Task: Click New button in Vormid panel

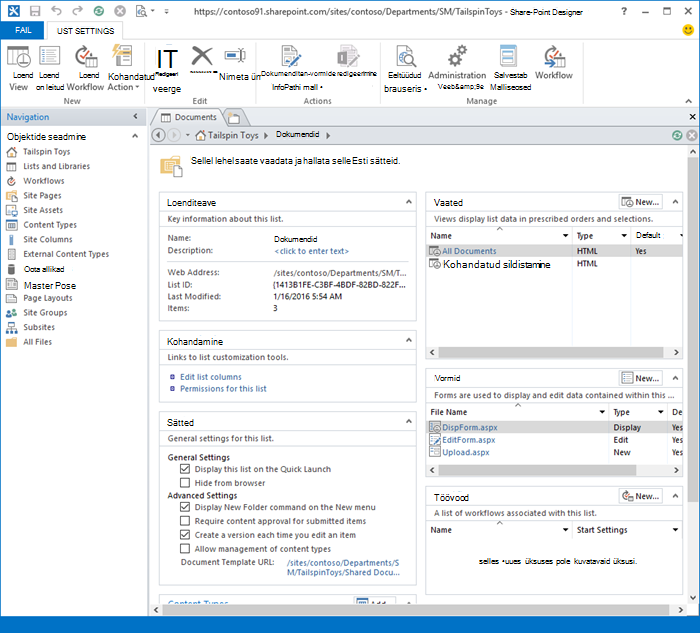Action: (641, 378)
